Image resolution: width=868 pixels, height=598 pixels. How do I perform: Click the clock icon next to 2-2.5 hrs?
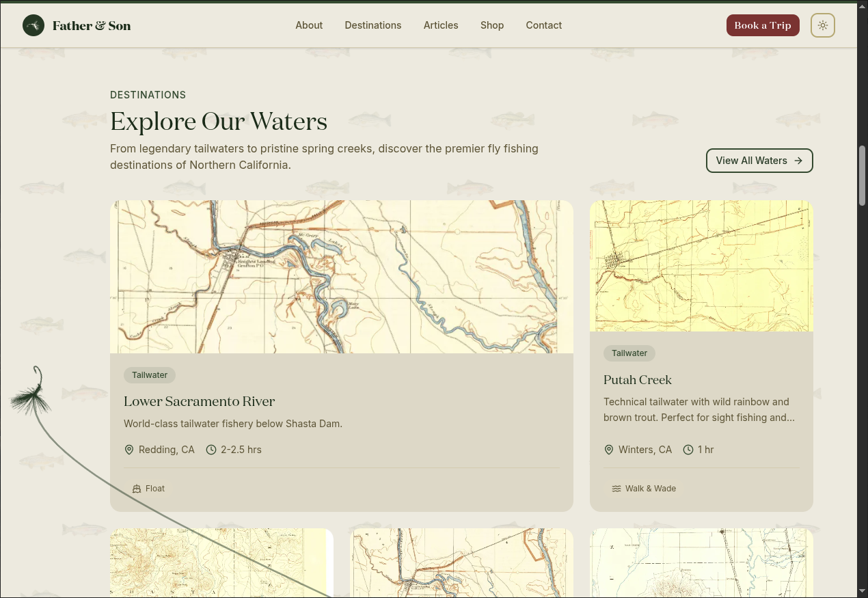coord(211,450)
